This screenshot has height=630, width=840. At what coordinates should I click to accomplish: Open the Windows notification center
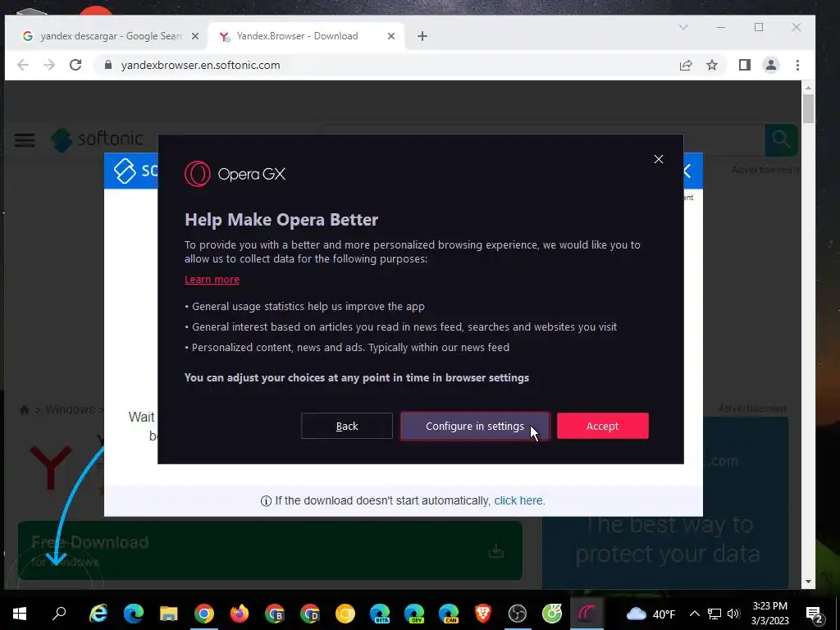coord(815,614)
